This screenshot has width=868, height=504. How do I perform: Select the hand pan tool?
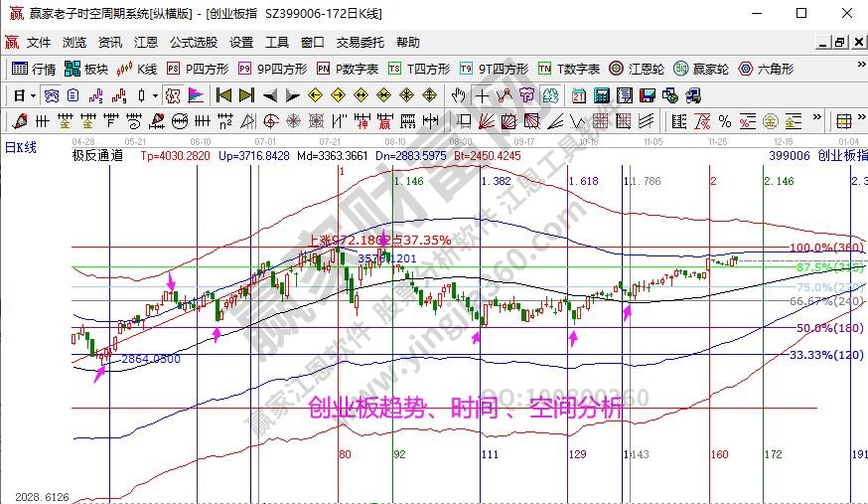pyautogui.click(x=458, y=95)
